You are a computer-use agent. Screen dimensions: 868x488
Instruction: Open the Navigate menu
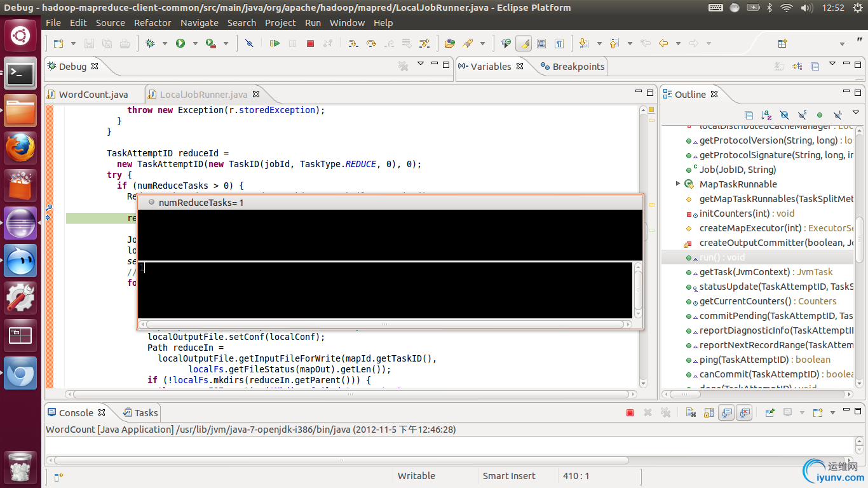pos(200,23)
